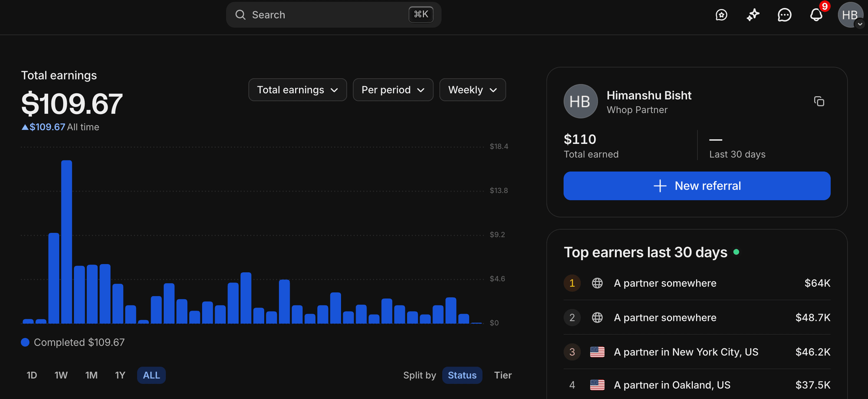Click the globe icon in rank 2 row

coord(597,317)
